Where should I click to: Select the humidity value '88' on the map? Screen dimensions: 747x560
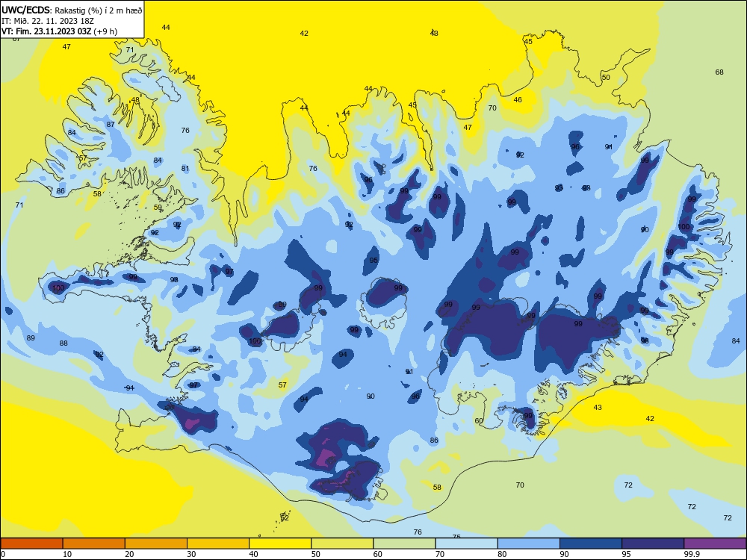coord(63,343)
